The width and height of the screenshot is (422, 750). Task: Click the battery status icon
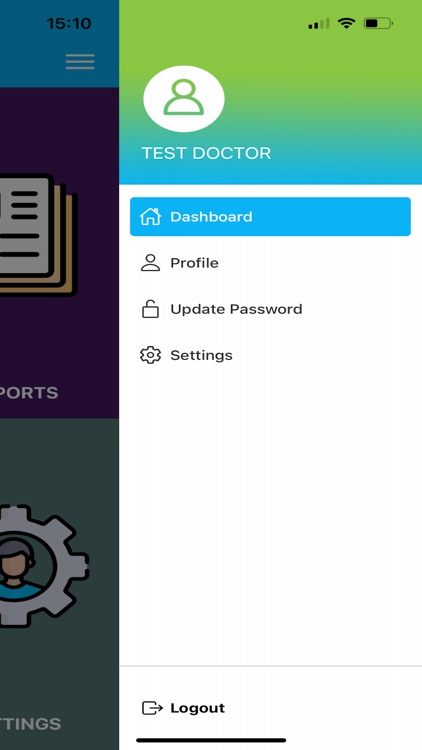(x=378, y=23)
